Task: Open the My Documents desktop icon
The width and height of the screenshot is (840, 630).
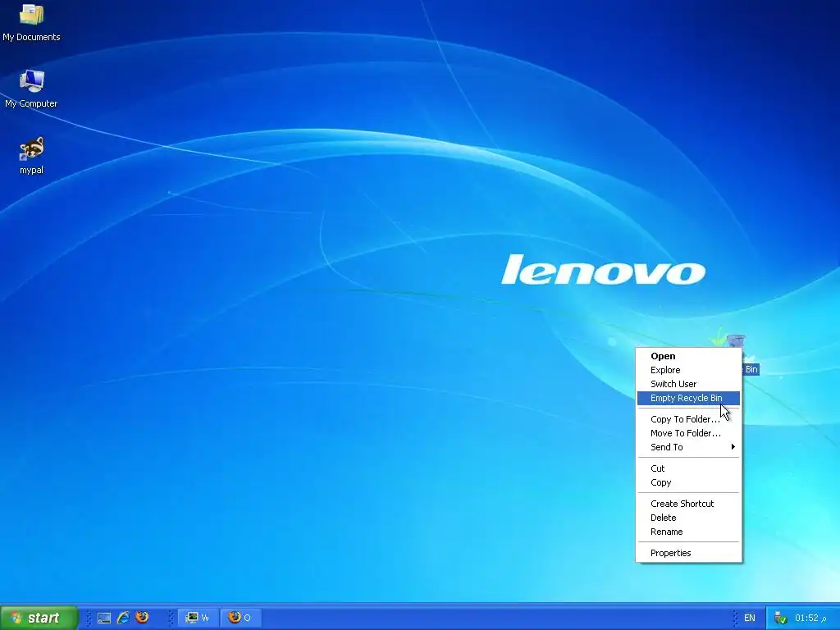Action: pos(31,22)
